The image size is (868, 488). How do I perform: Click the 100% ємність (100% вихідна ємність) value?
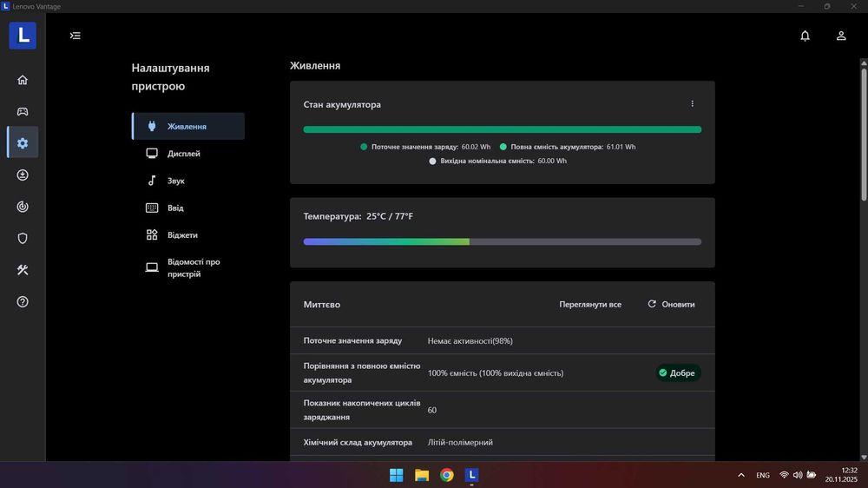(x=496, y=373)
